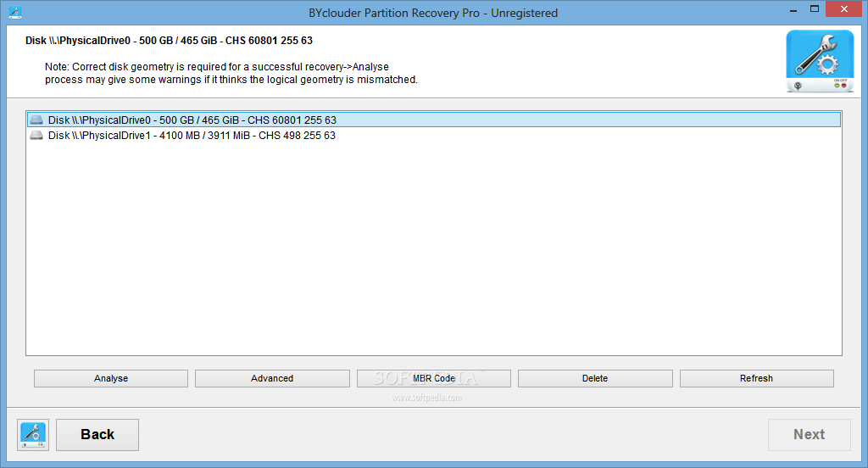Click the large wrench and gear logo
This screenshot has width=868, height=468.
pyautogui.click(x=820, y=61)
